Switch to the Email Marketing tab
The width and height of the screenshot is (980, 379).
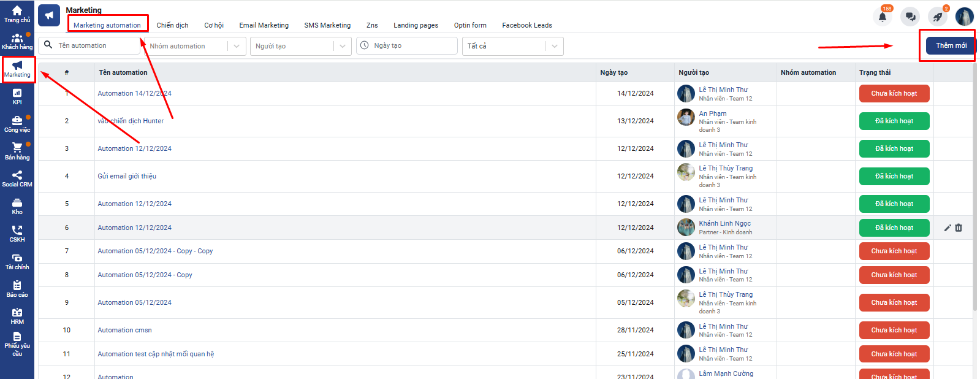click(x=264, y=25)
